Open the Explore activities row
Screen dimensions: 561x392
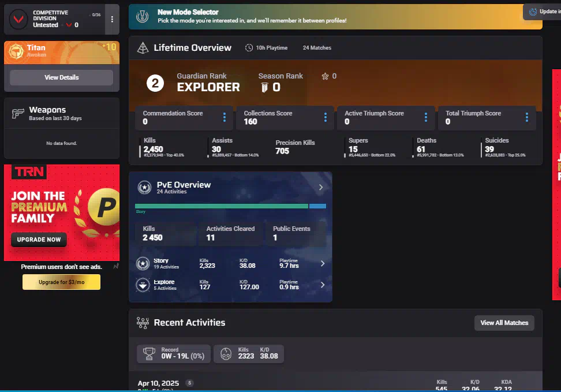(231, 285)
